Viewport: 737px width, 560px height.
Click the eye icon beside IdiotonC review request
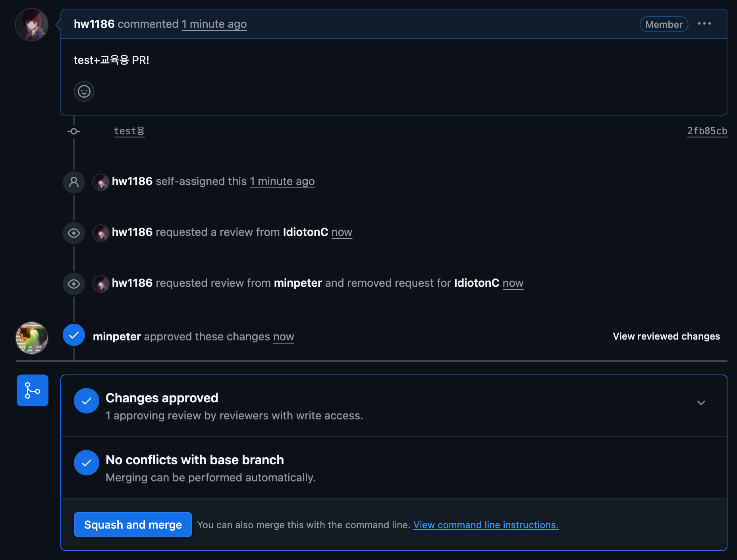point(74,233)
